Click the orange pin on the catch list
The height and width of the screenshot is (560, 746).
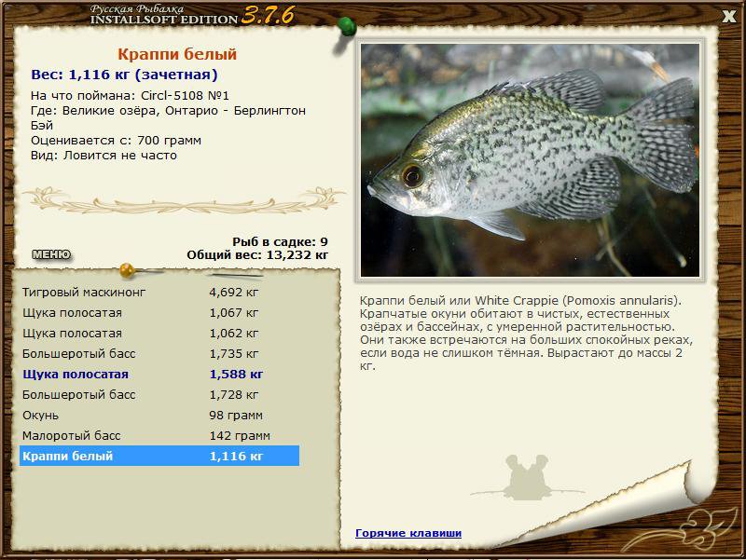coord(128,270)
